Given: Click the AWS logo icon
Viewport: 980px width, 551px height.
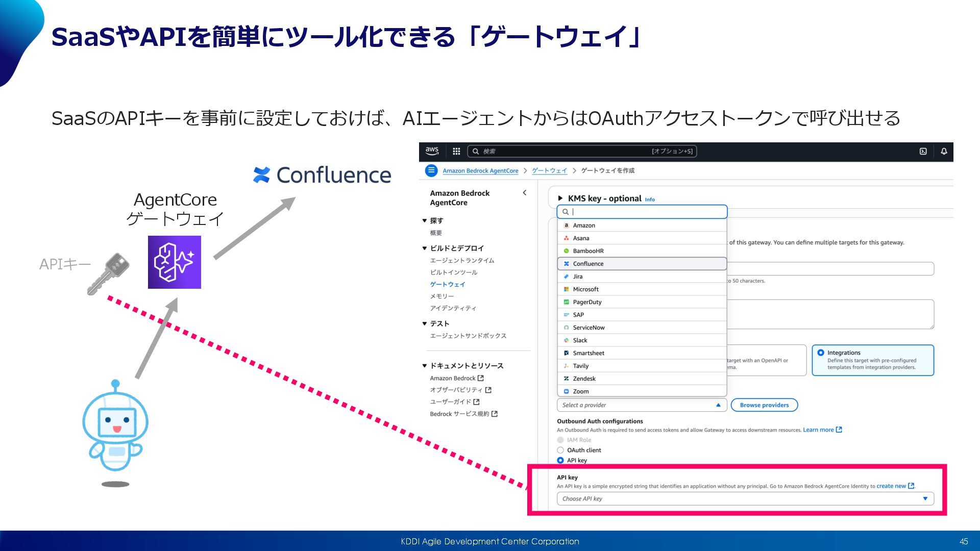Looking at the screenshot, I should click(432, 151).
